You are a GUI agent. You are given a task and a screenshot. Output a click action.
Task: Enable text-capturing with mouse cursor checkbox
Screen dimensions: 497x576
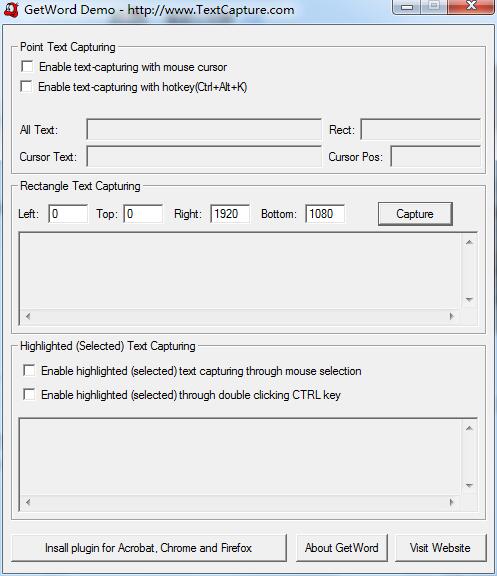(x=27, y=66)
